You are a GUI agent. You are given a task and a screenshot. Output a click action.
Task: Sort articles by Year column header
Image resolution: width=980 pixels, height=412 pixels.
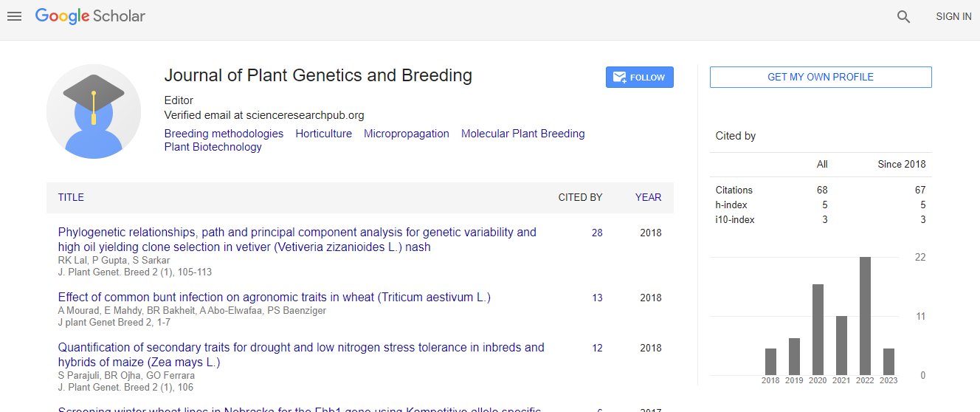tap(648, 197)
